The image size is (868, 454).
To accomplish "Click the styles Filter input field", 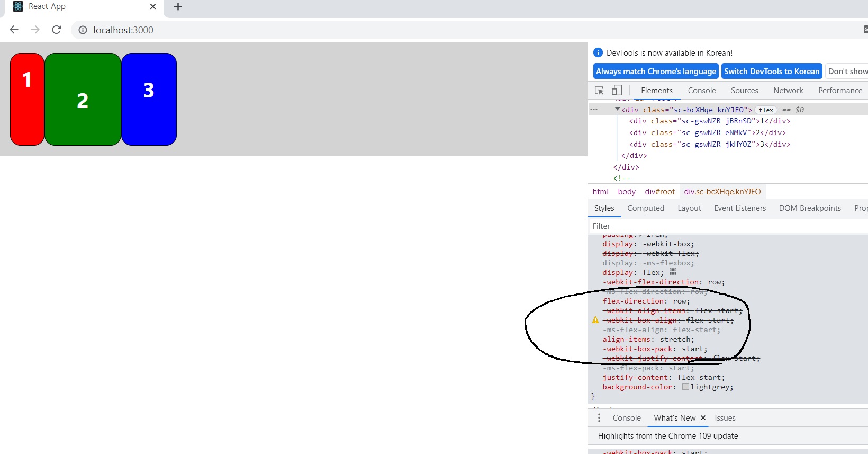I will click(x=728, y=226).
